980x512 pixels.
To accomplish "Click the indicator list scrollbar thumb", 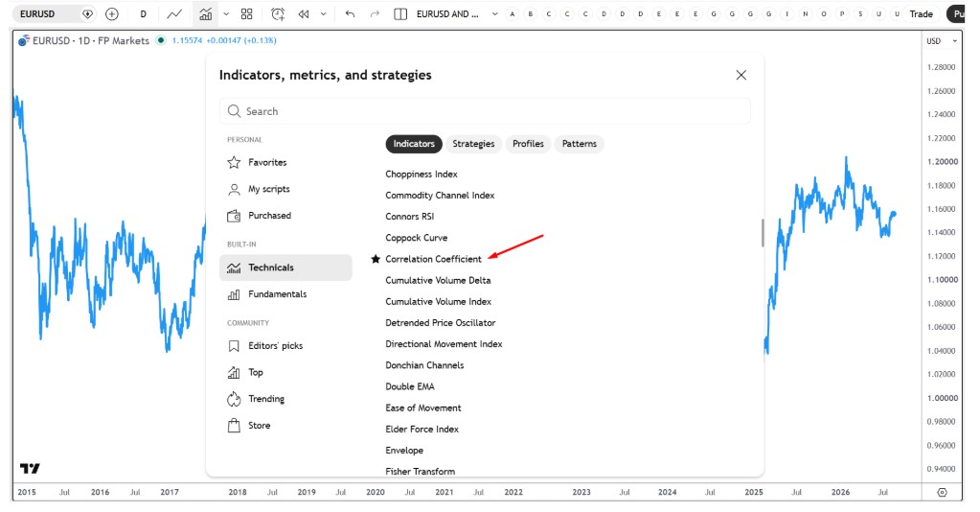I will (x=762, y=233).
